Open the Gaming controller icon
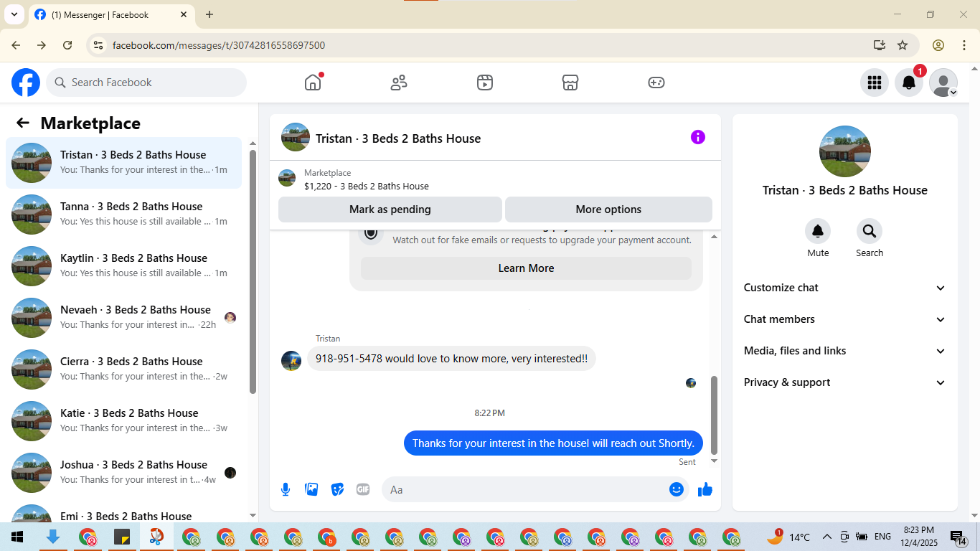The width and height of the screenshot is (980, 551). pos(656,83)
